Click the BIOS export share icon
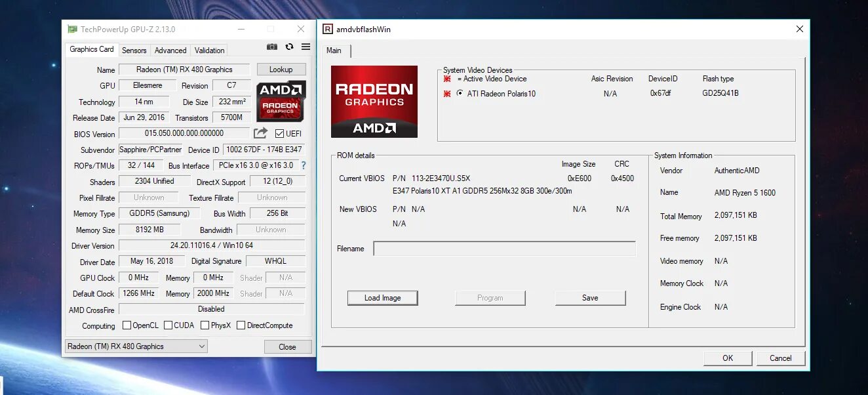868x395 pixels. (261, 133)
